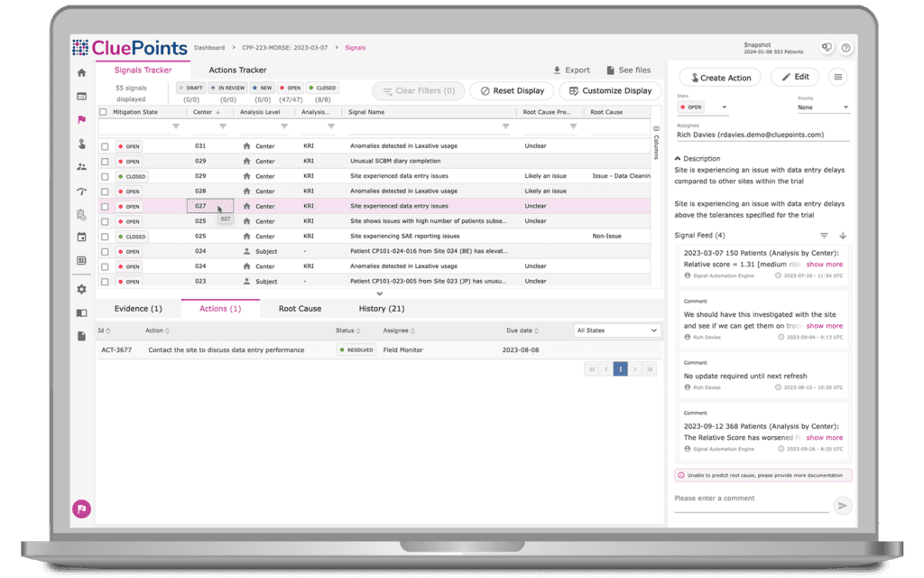
Task: Click the filter icon in the Signal Feed header
Action: 824,235
